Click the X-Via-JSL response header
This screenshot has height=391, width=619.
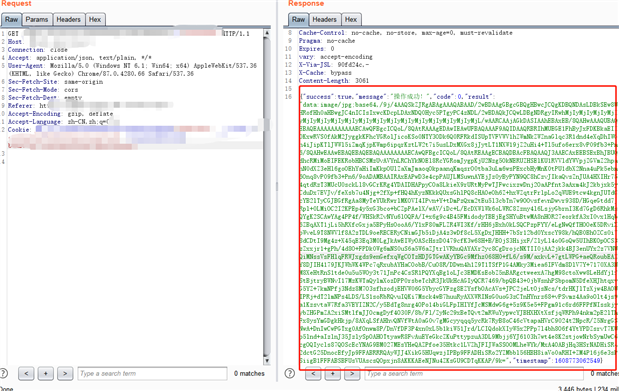(334, 64)
